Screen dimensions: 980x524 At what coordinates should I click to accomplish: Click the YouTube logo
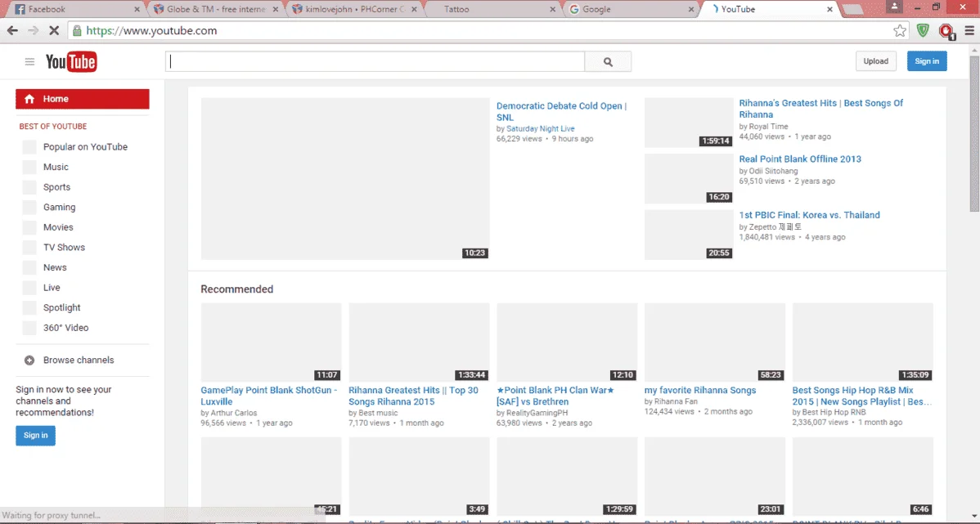[70, 62]
